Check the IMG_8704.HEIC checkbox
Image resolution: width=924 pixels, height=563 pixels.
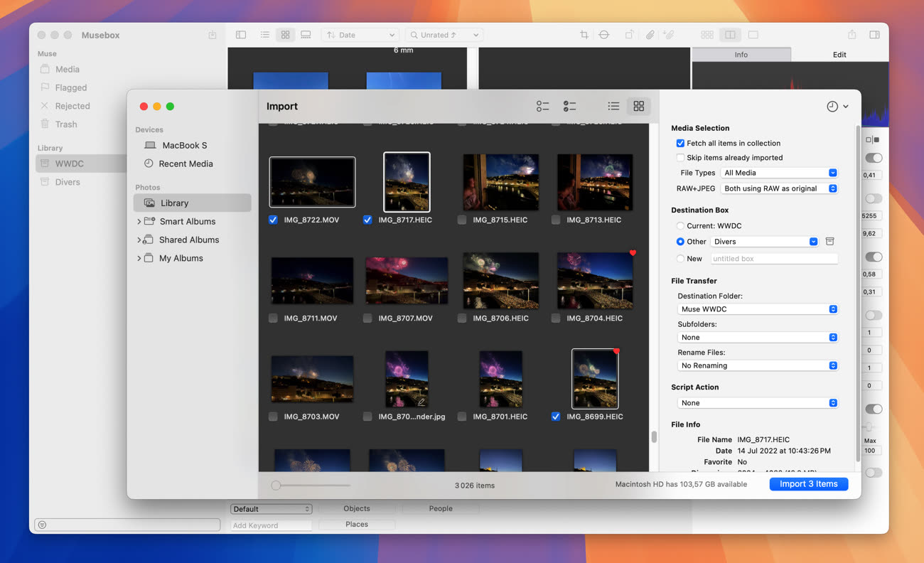(x=556, y=318)
